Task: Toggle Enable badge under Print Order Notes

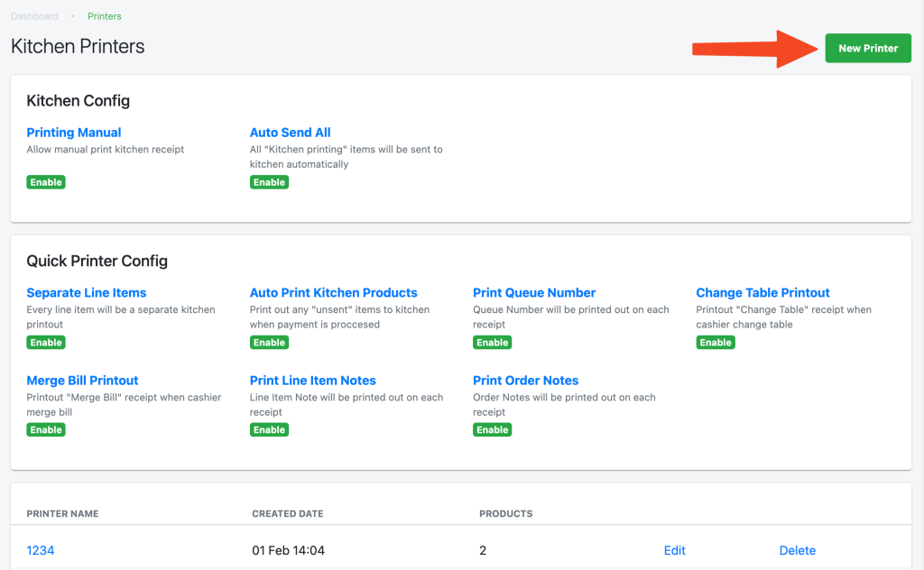Action: pos(492,430)
